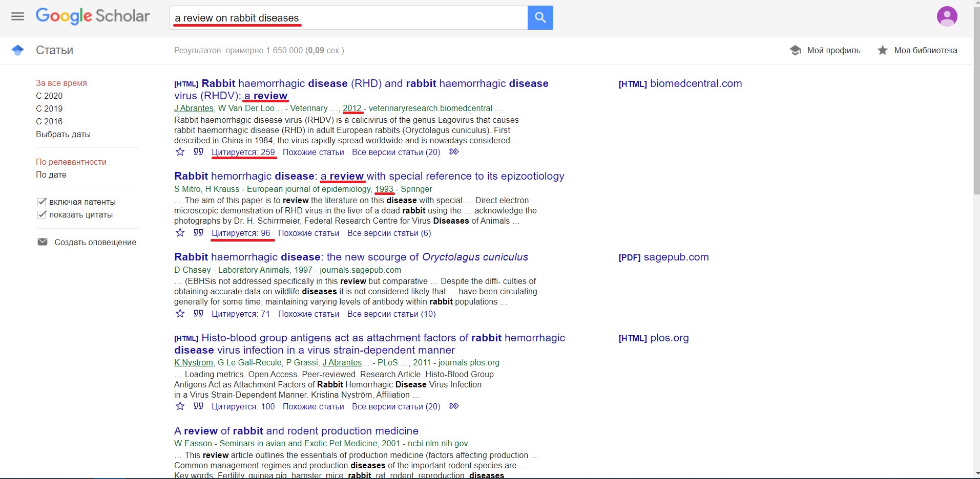The image size is (980, 479).
Task: Choose custom date range 'Выбрать даты'
Action: [63, 135]
